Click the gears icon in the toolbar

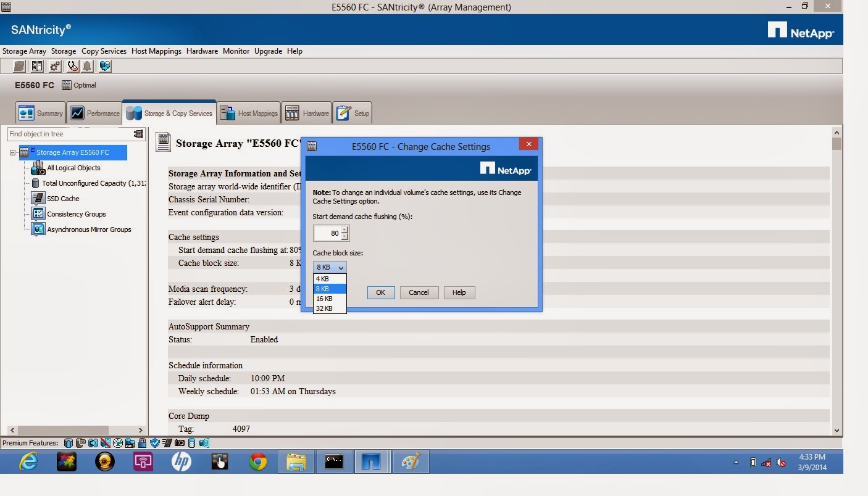(x=55, y=66)
